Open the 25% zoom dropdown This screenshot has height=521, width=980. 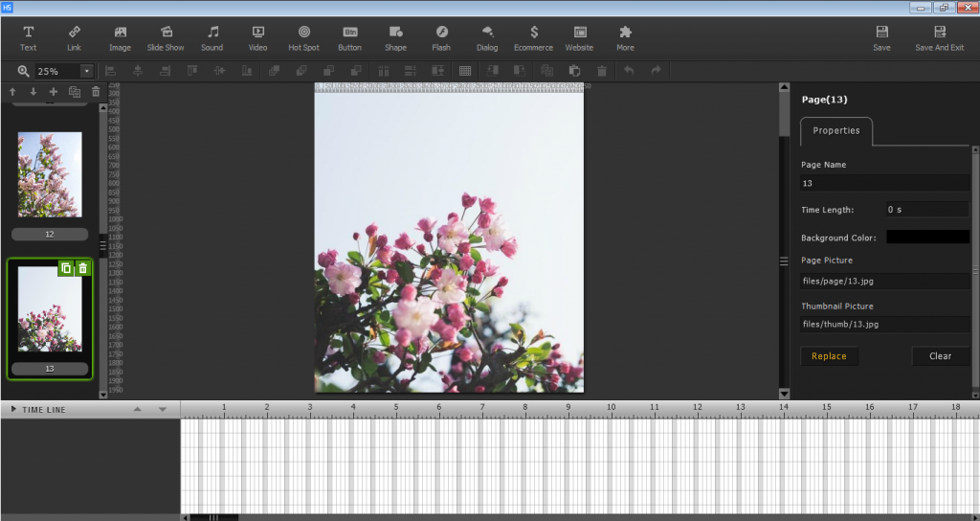click(x=87, y=71)
